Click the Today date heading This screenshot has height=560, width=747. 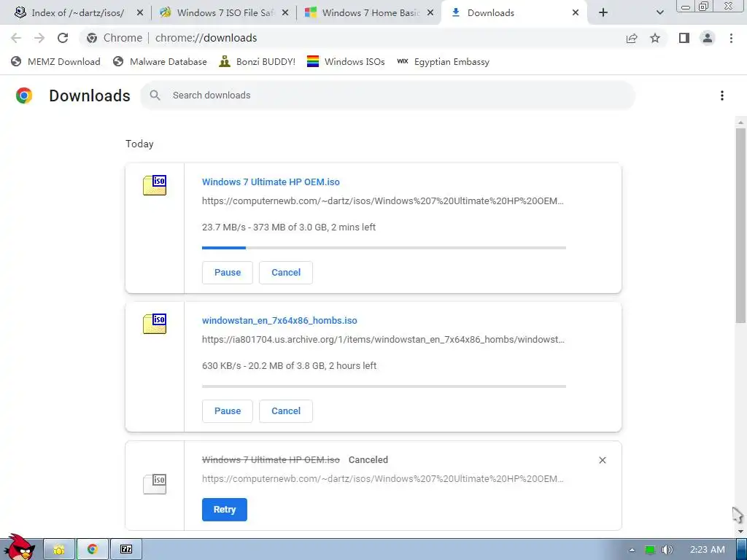tap(139, 144)
